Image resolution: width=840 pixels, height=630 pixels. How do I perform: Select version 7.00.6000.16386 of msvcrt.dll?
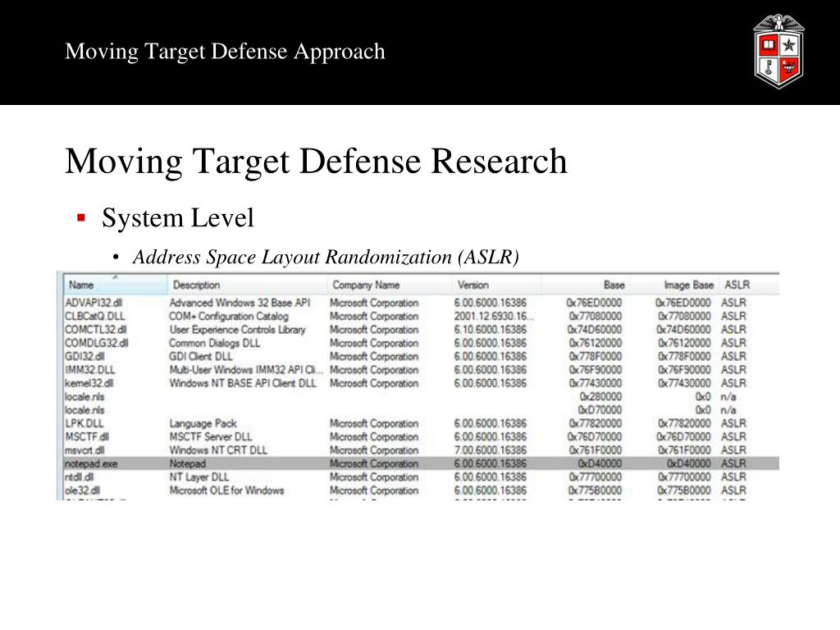pyautogui.click(x=491, y=450)
